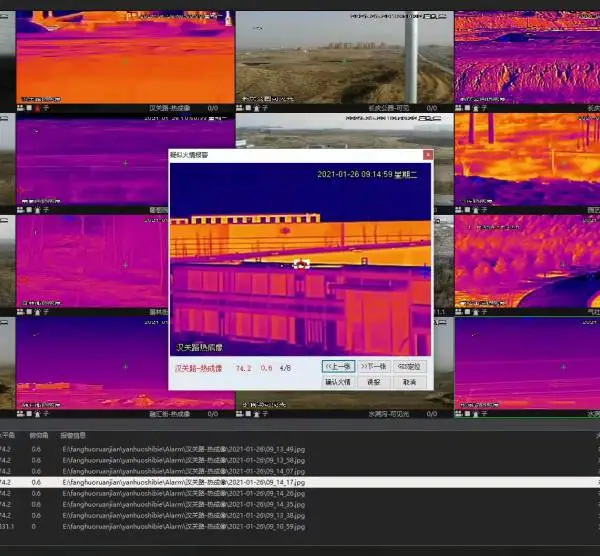This screenshot has width=600, height=556.
Task: Click the thermal alarm image in the dialog
Action: [x=300, y=259]
